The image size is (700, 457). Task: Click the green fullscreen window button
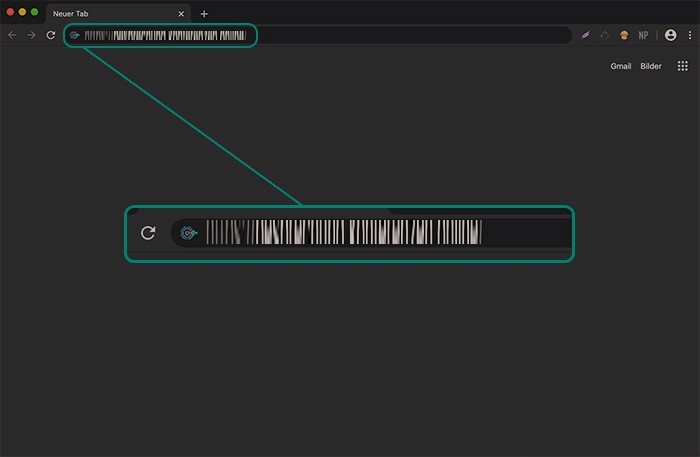tap(34, 12)
